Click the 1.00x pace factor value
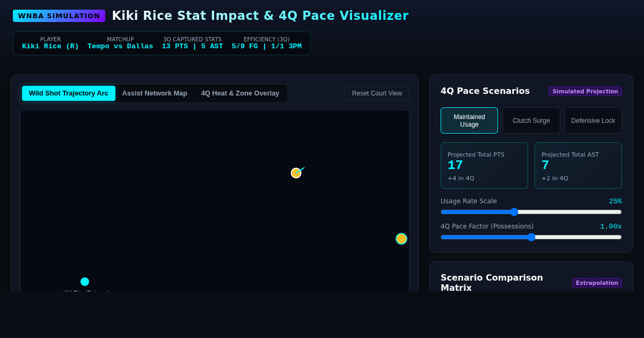Image resolution: width=644 pixels, height=338 pixels. tap(611, 226)
